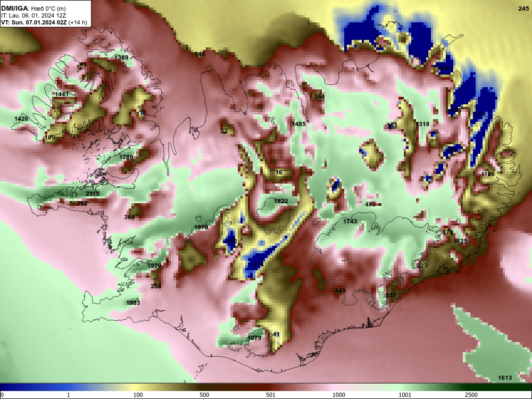Viewport: 532px width, 399px height.
Task: Click the map value 223
Action: coord(422,265)
